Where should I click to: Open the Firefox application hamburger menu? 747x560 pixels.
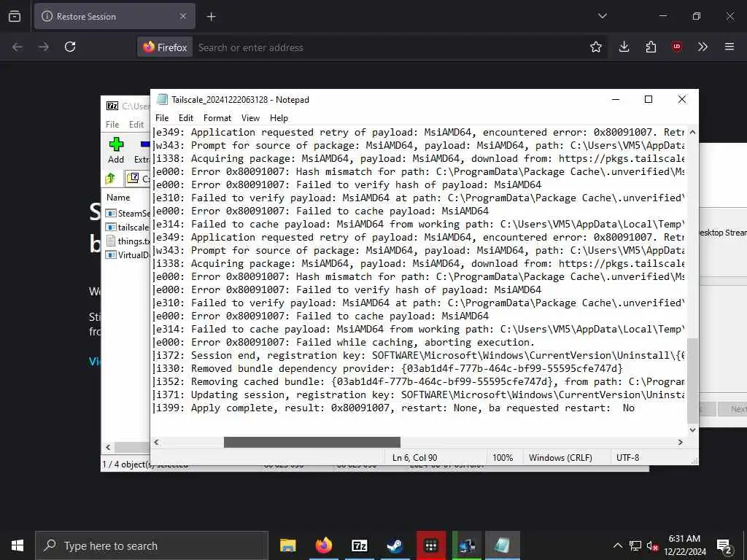[x=729, y=47]
